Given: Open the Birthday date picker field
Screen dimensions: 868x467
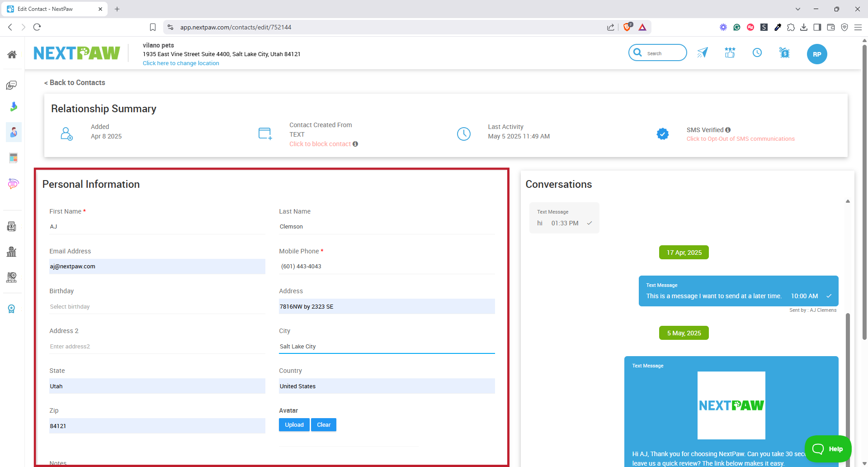Looking at the screenshot, I should click(x=157, y=306).
